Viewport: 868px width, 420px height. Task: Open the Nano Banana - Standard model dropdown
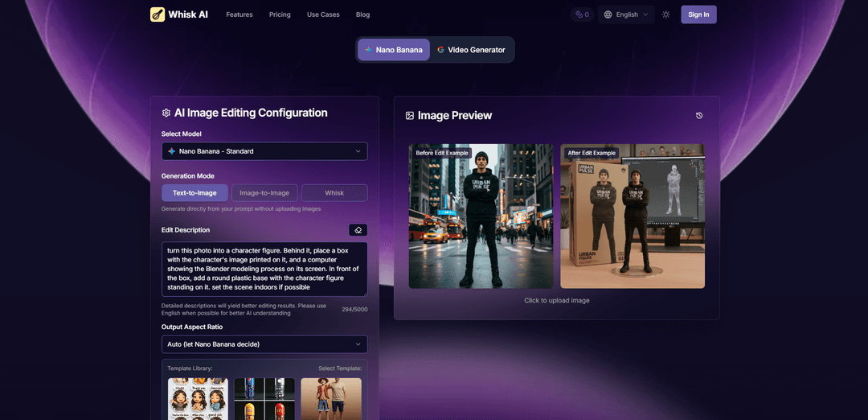point(264,151)
